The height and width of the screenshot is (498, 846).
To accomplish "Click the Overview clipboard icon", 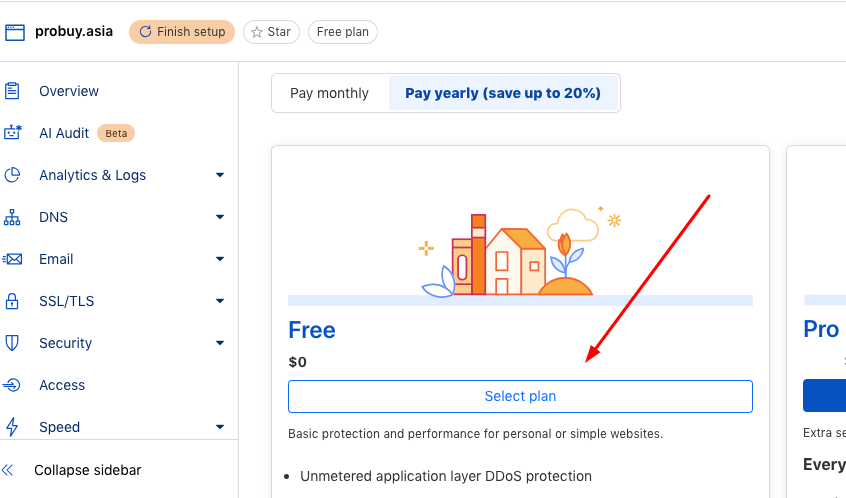I will [x=12, y=91].
